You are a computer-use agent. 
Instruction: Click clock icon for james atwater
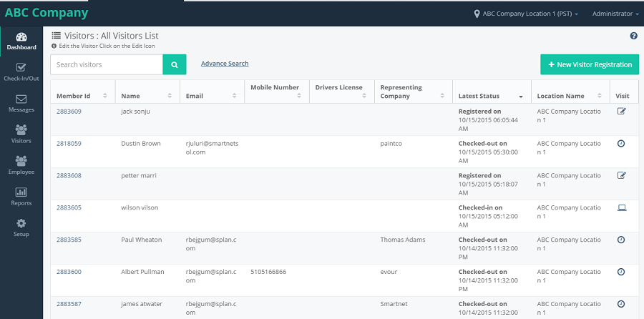pos(621,304)
